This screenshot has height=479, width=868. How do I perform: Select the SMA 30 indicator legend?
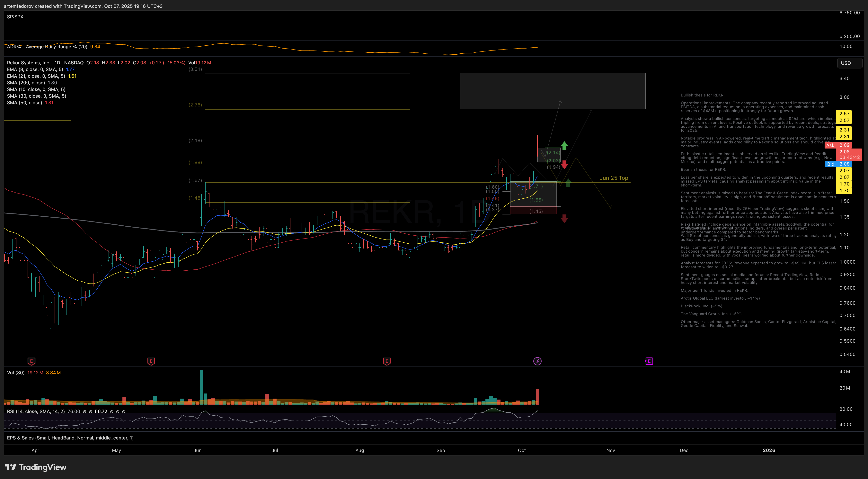coord(36,96)
